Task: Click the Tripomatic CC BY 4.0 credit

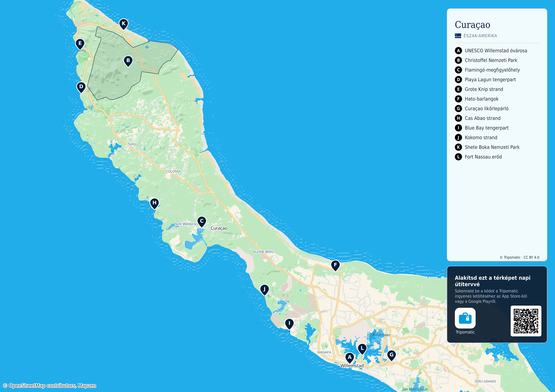Action: click(519, 257)
